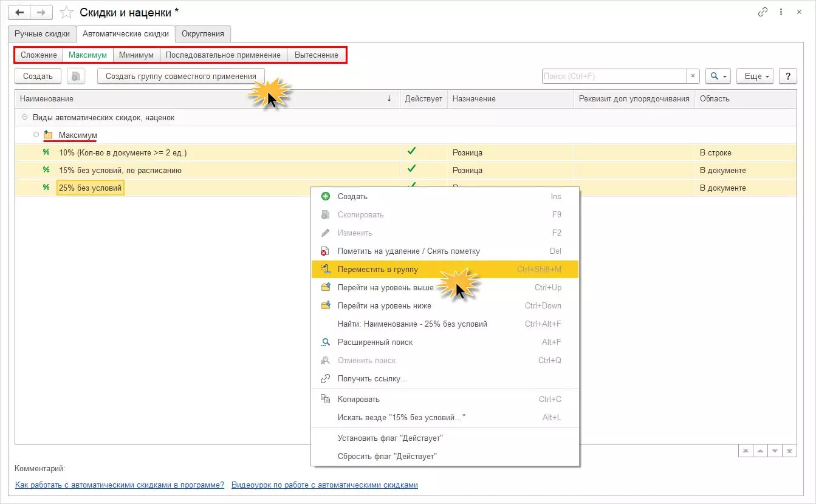Select the Максимум application mode toggle
The image size is (816, 504).
click(88, 55)
